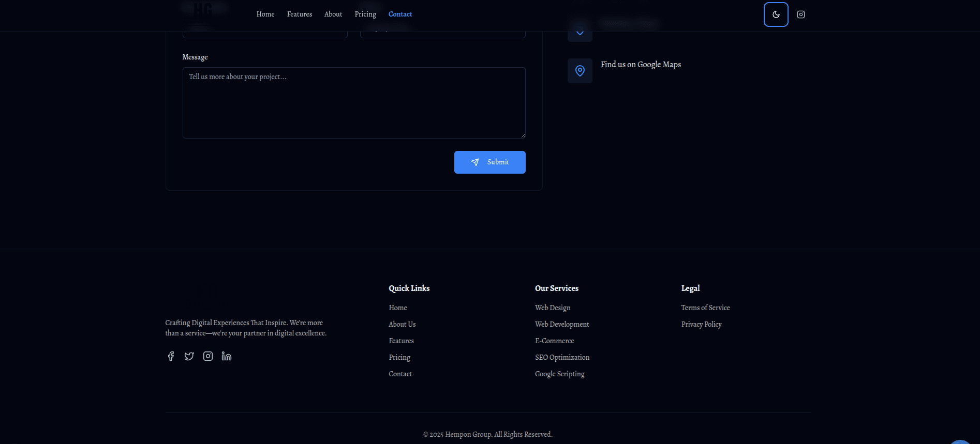Open the Twitter icon in the footer
980x444 pixels.
point(189,356)
